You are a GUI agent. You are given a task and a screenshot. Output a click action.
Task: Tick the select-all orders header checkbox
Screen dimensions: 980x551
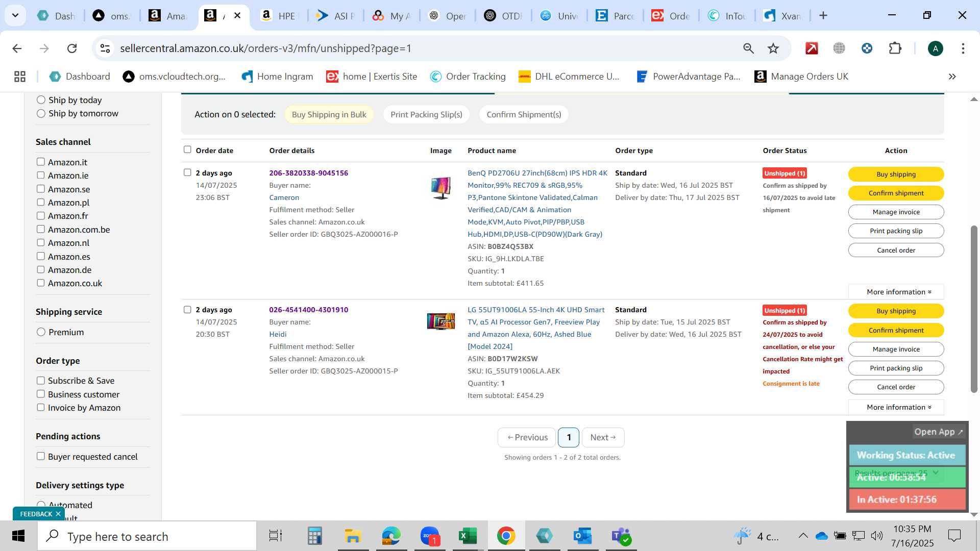point(187,149)
